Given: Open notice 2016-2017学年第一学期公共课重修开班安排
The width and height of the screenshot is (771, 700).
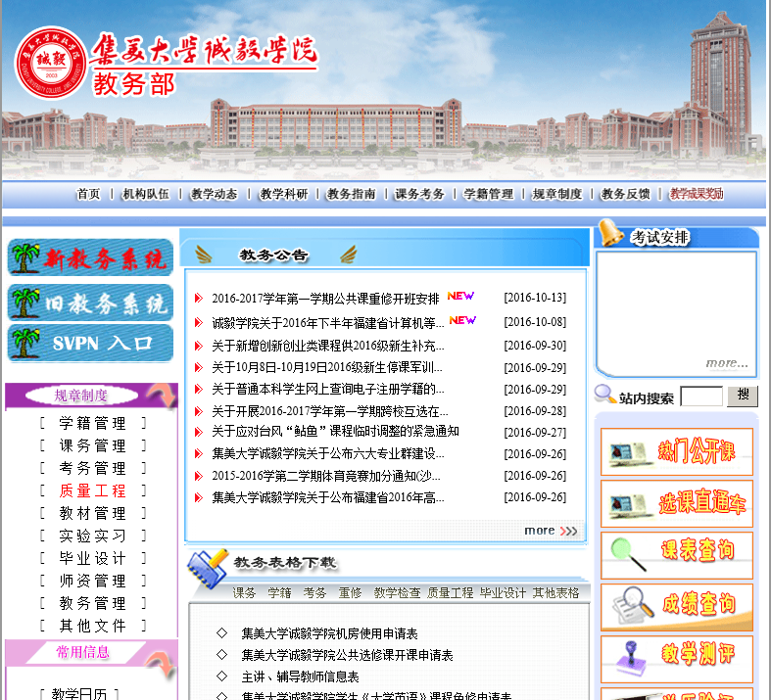Looking at the screenshot, I should [325, 299].
